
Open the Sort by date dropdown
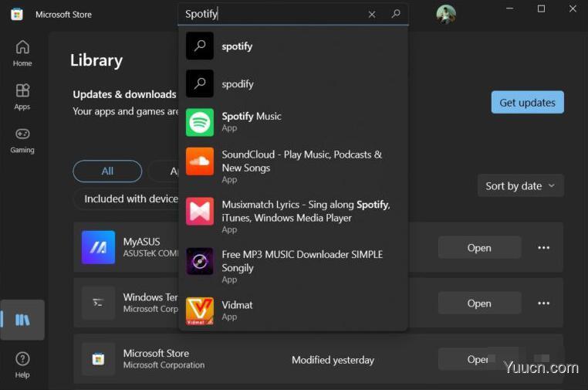(521, 185)
